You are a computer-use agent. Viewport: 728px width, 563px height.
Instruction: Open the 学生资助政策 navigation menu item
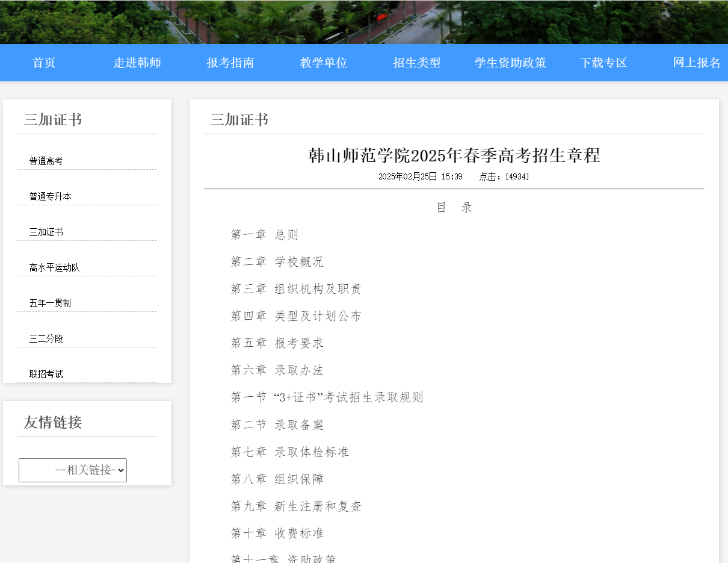[x=510, y=62]
